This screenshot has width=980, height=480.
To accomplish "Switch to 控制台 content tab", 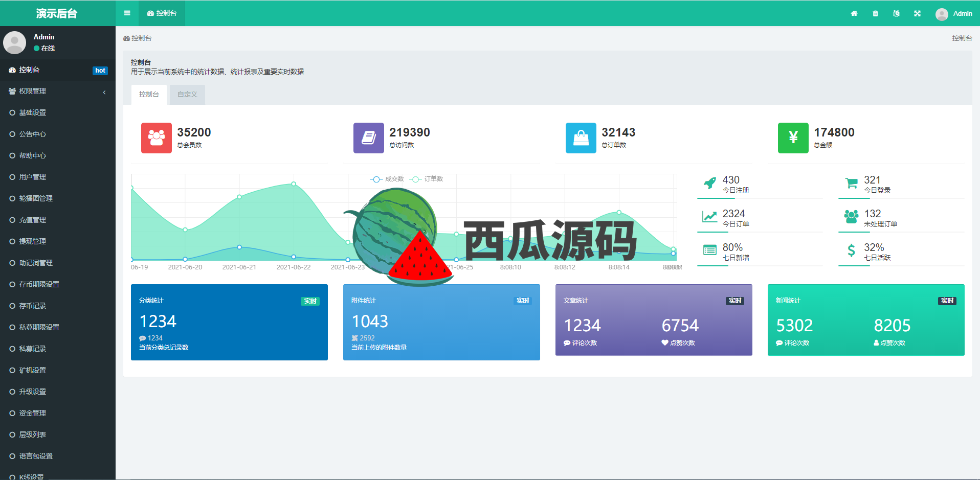I will 149,95.
